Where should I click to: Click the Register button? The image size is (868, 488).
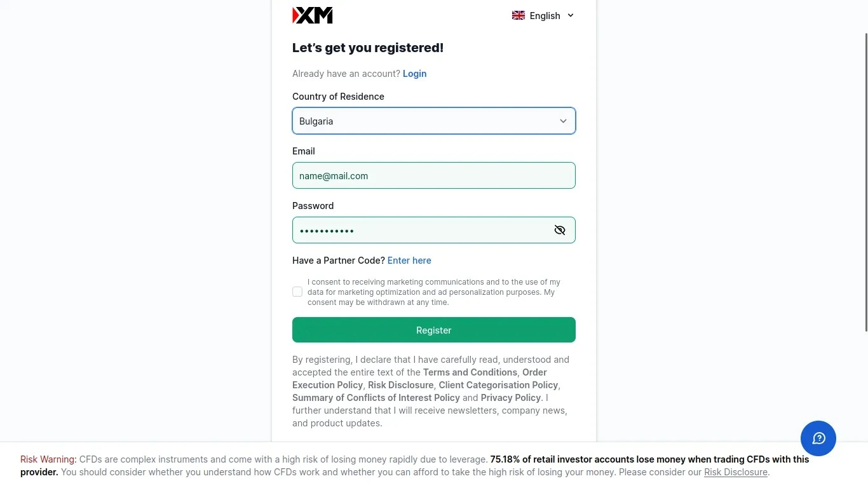pyautogui.click(x=434, y=330)
